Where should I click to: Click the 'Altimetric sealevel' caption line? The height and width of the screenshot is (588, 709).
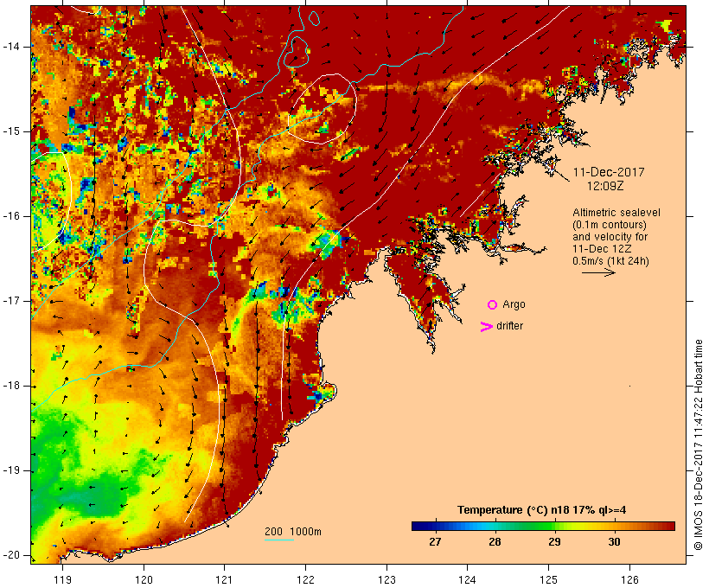[x=616, y=212]
